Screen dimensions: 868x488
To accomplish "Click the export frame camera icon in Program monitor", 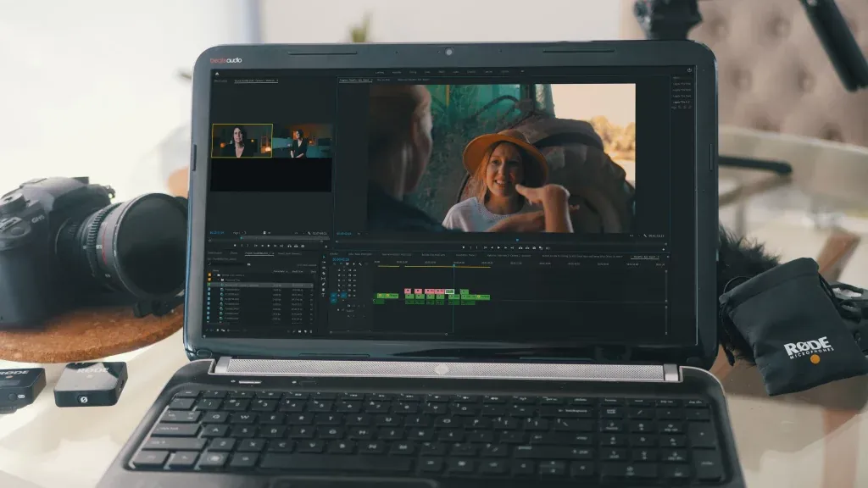I will click(x=534, y=248).
